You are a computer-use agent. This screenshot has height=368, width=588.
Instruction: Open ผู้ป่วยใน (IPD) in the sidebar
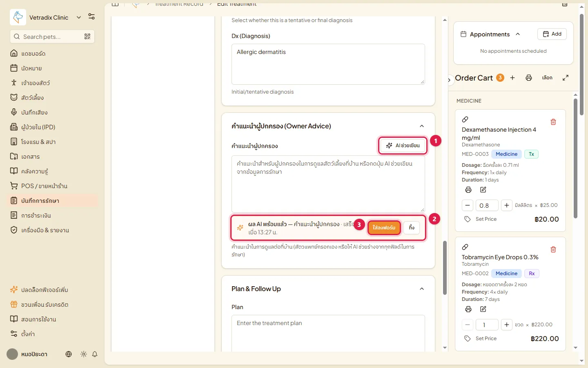coord(52,127)
